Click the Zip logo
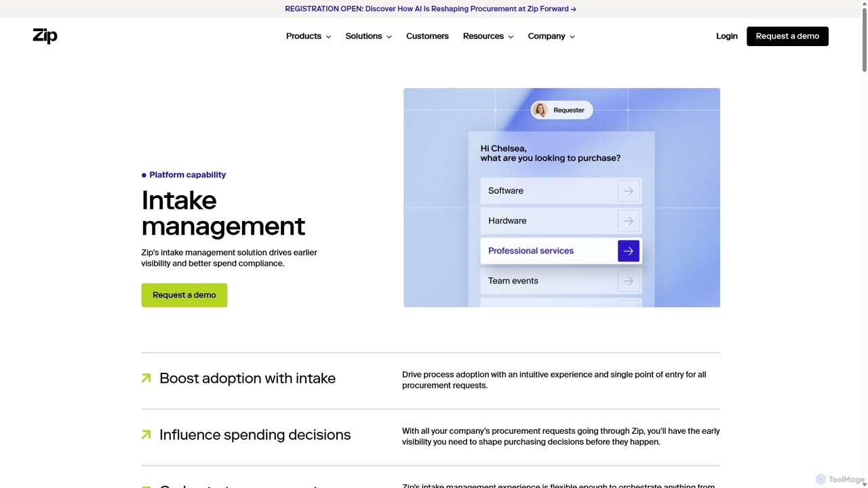Image resolution: width=868 pixels, height=488 pixels. coord(45,36)
